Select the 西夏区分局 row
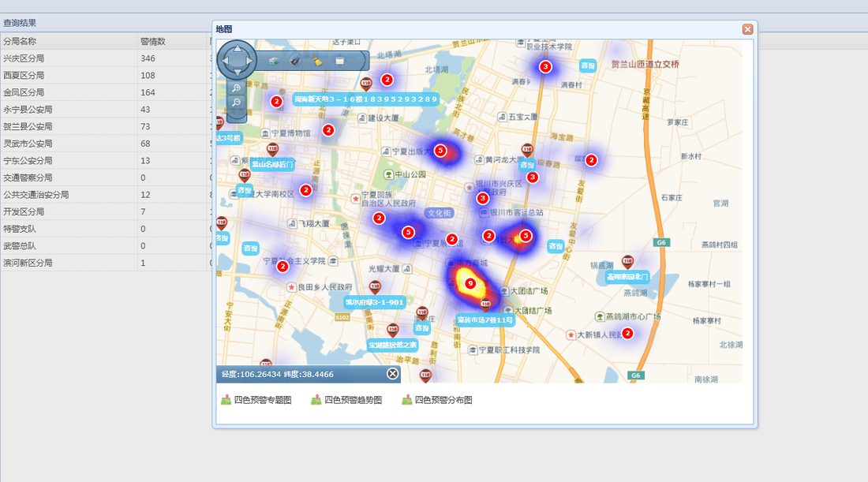The width and height of the screenshot is (868, 482). (105, 75)
